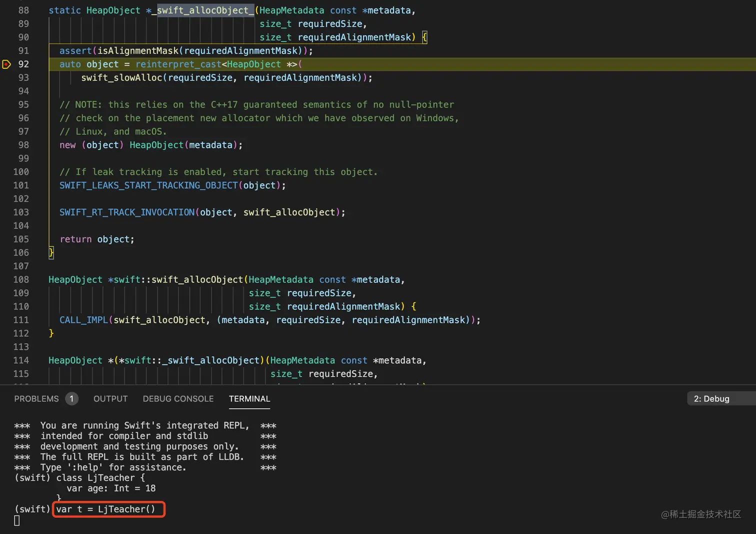Click 'return object;' statement on line 105
Screen dimensions: 756x534
[x=97, y=239]
